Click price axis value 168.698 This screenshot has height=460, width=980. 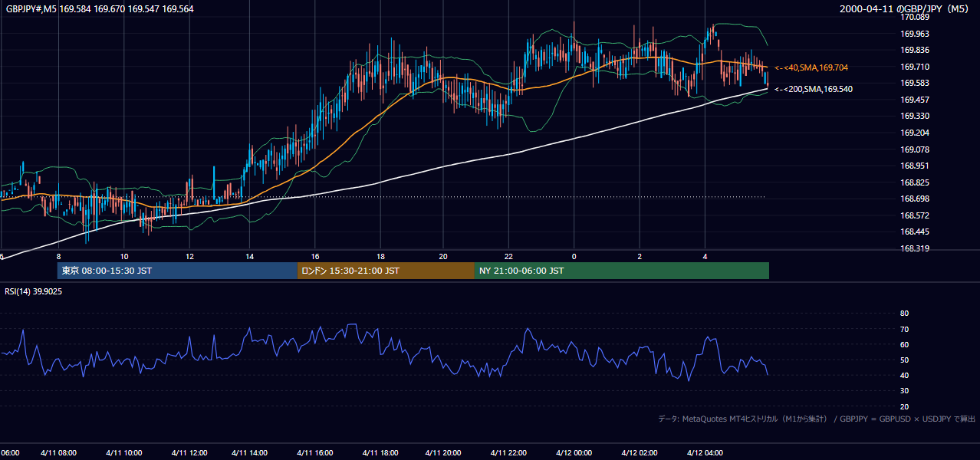[914, 199]
